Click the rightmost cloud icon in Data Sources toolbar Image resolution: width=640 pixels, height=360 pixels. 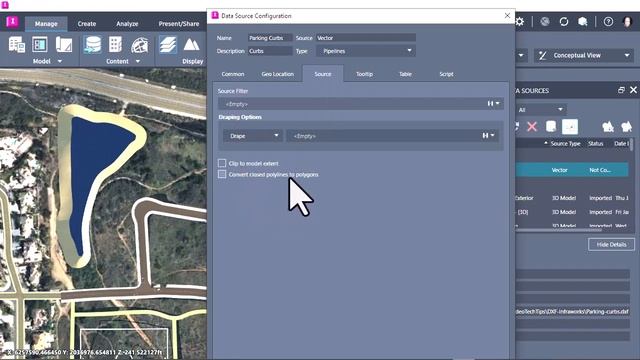pos(627,127)
